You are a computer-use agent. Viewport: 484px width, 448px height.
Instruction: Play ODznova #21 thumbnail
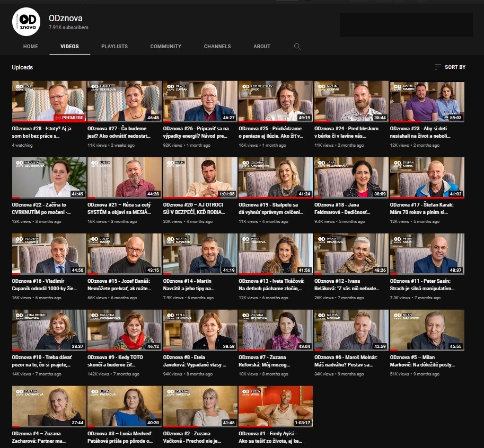tap(125, 178)
